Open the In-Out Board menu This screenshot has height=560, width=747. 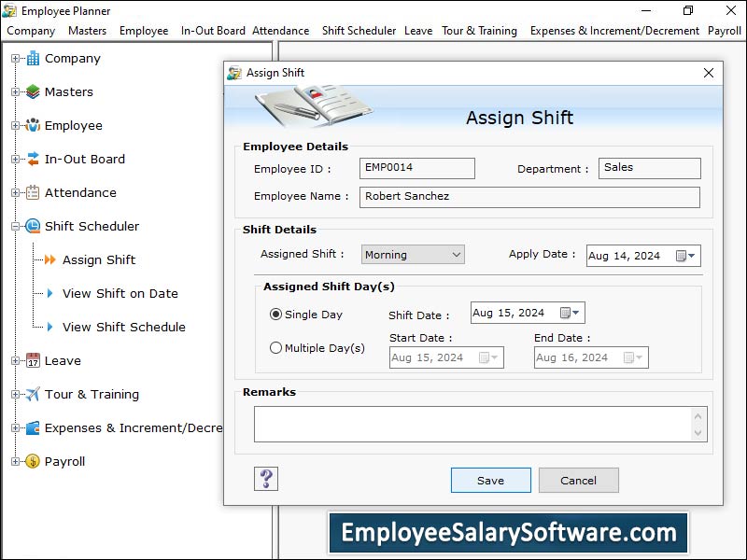click(213, 31)
